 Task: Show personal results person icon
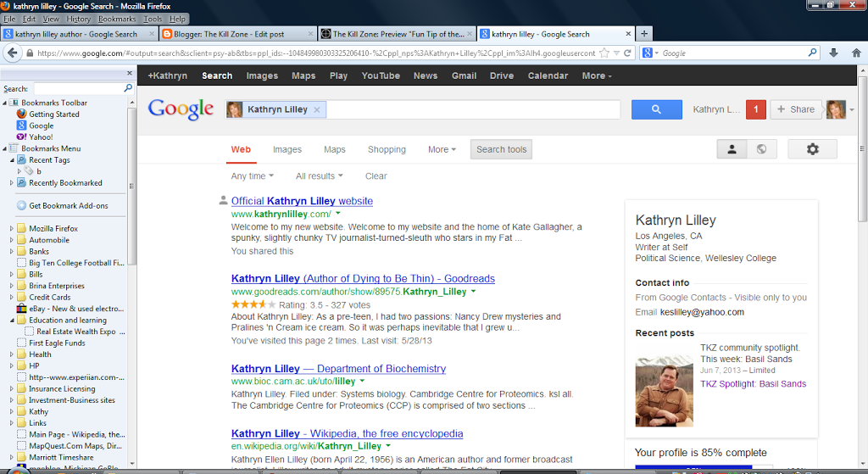(732, 149)
